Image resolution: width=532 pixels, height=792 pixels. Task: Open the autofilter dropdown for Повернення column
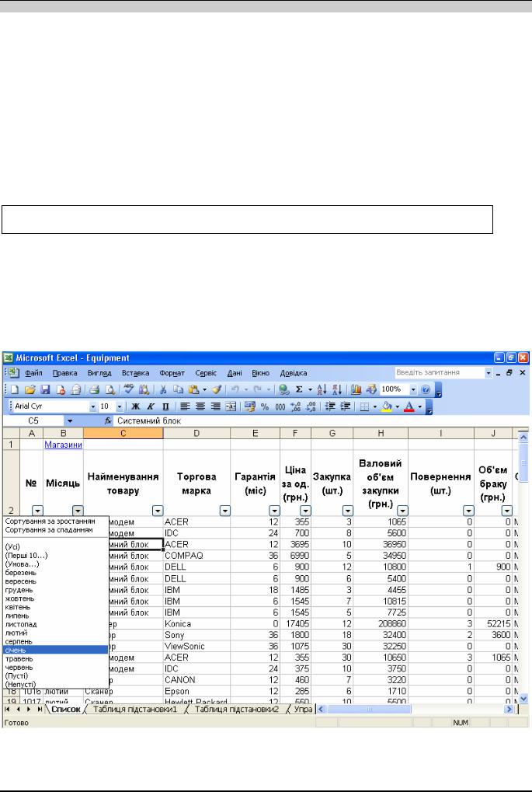coord(468,511)
